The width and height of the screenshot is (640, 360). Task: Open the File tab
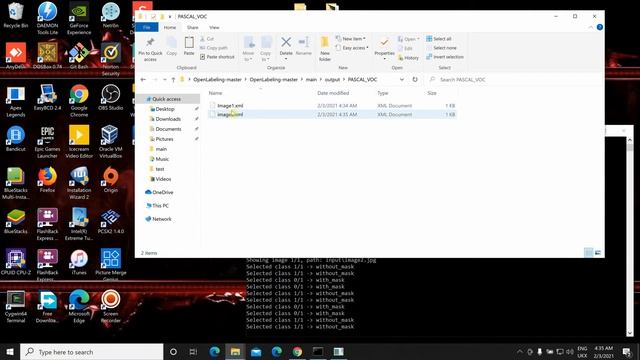click(147, 27)
